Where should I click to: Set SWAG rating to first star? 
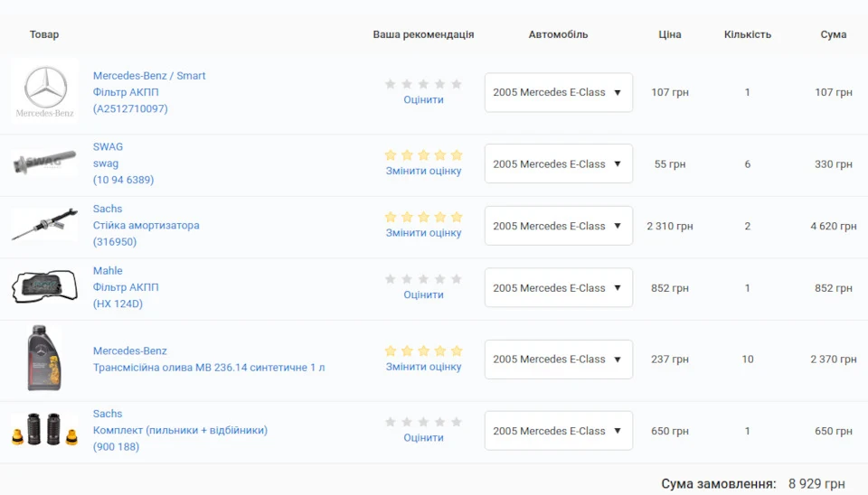coord(391,154)
